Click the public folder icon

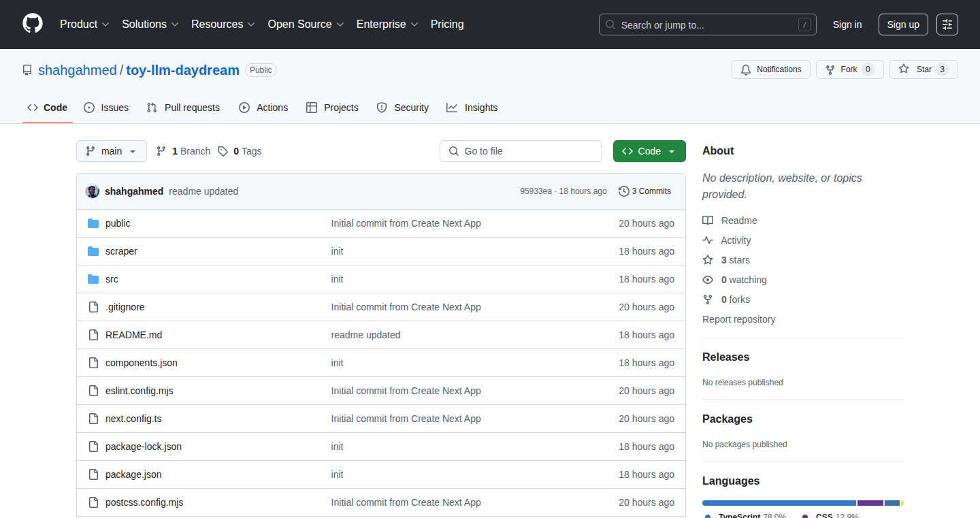click(x=93, y=223)
